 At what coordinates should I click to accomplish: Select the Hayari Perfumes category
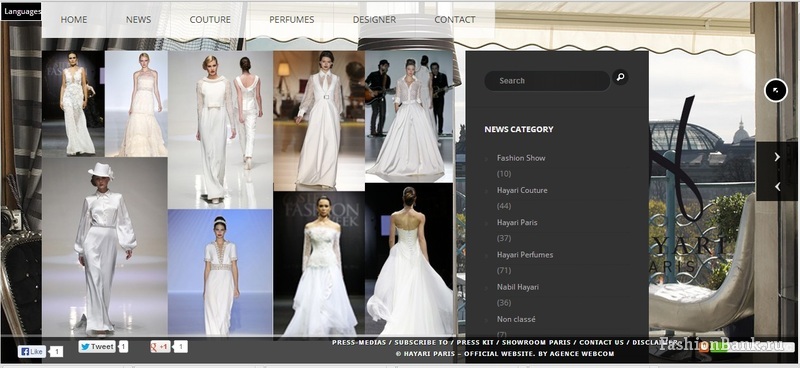click(x=525, y=255)
